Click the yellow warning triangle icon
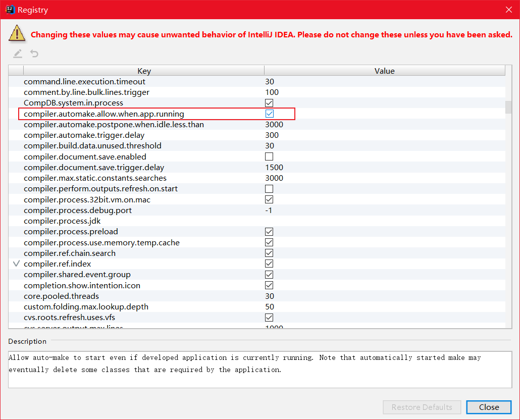 17,33
